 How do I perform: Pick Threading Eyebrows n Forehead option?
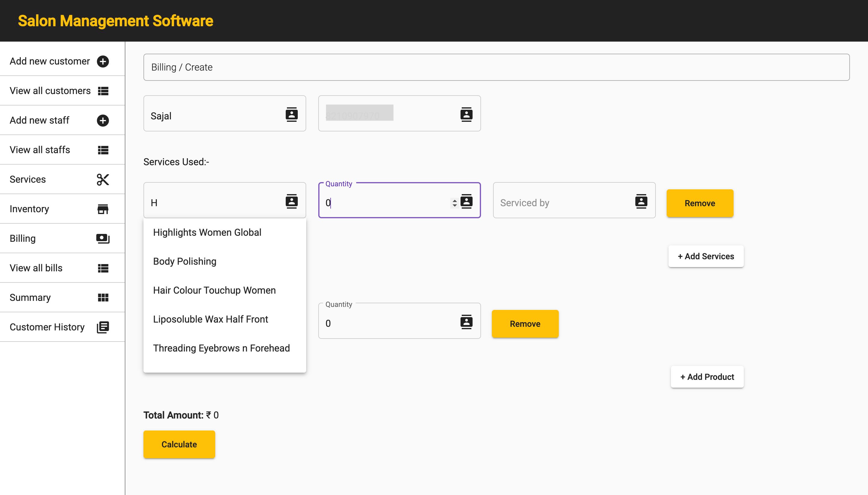click(221, 348)
